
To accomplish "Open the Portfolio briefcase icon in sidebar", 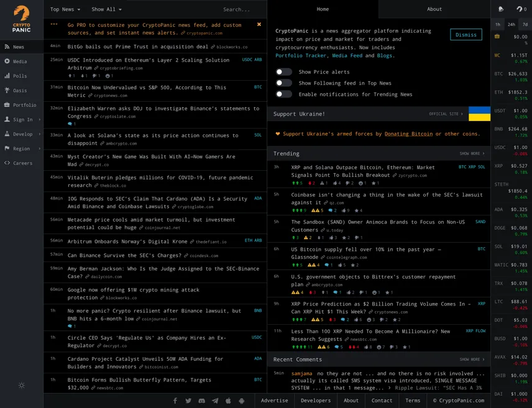I will pos(7,105).
